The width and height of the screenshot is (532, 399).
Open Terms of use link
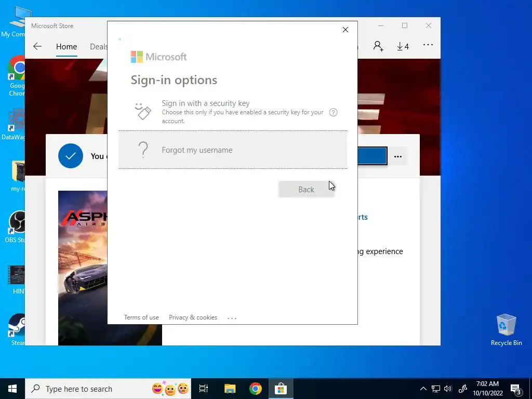pyautogui.click(x=141, y=317)
